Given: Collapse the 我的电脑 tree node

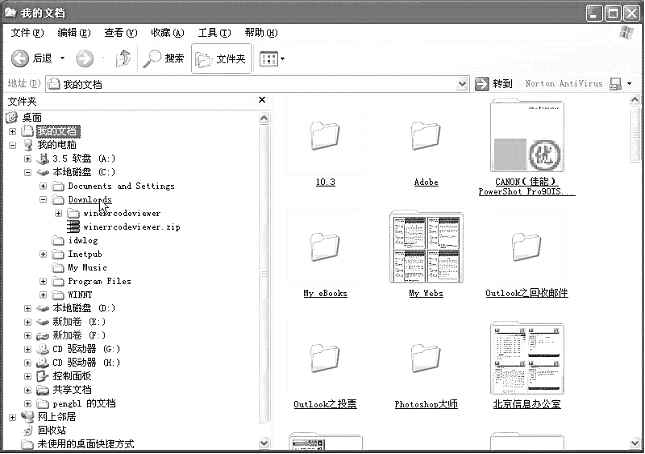Looking at the screenshot, I should point(12,145).
